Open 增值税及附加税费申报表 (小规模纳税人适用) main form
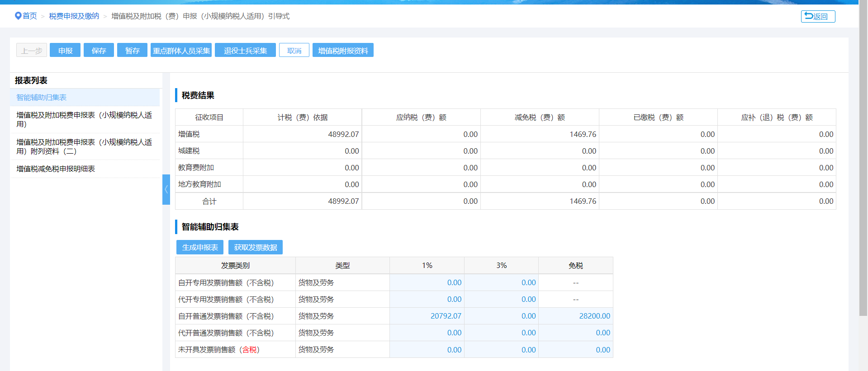Viewport: 868px width, 371px height. coord(85,120)
